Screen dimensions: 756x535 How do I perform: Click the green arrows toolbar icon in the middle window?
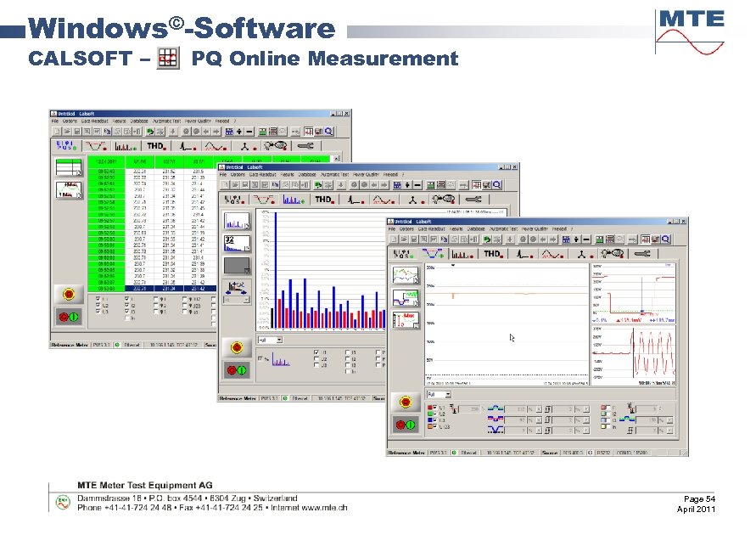[x=317, y=185]
